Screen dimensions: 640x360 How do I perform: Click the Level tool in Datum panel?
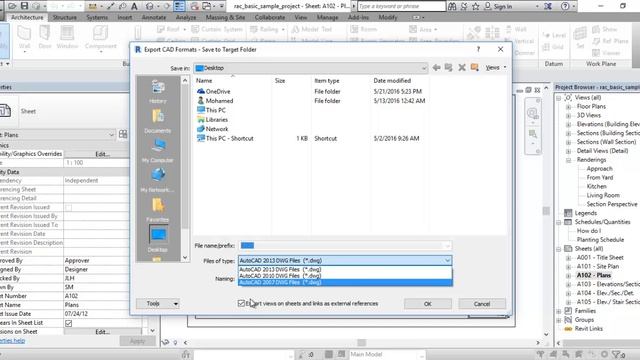554,35
